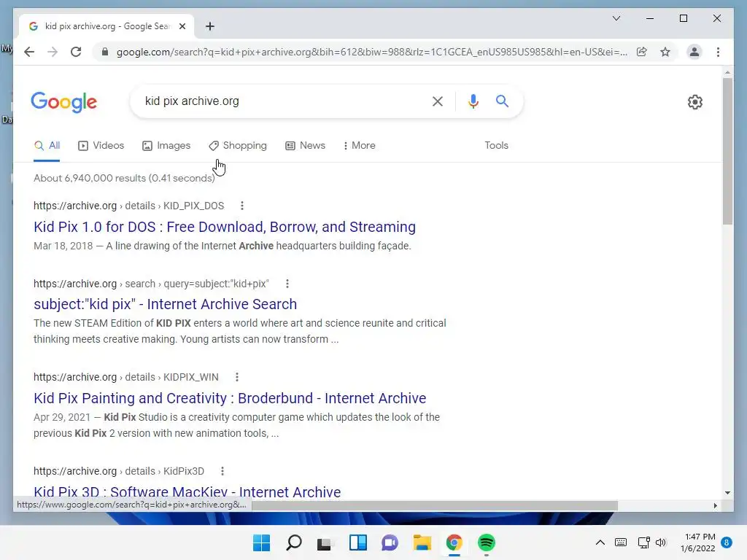Click the horizontal scrollbar thumb

(x=435, y=506)
